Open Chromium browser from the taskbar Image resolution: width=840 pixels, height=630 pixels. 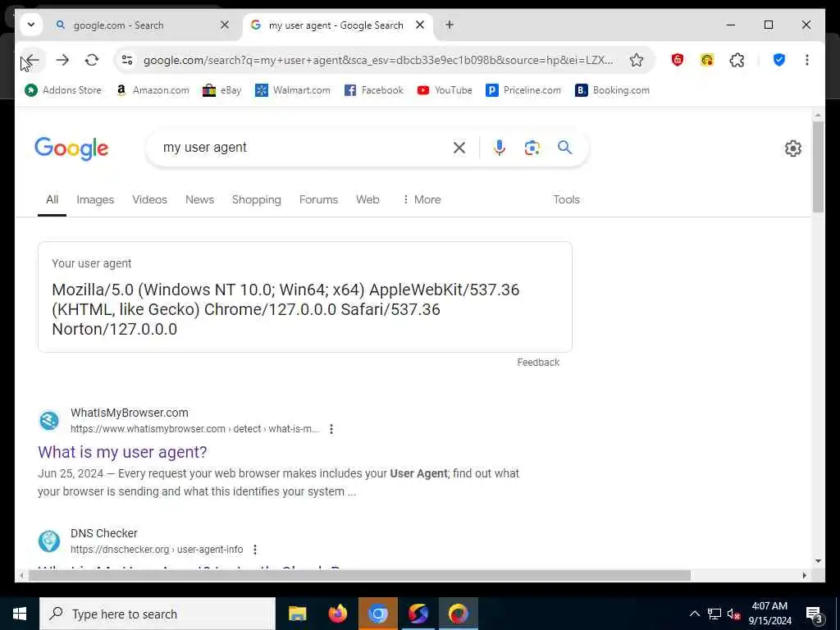pyautogui.click(x=377, y=614)
